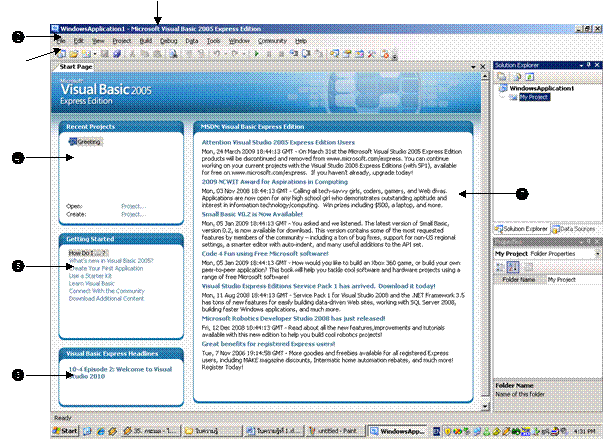This screenshot has width=603, height=439.
Task: Open the toolbar options chevron
Action: pyautogui.click(x=394, y=56)
